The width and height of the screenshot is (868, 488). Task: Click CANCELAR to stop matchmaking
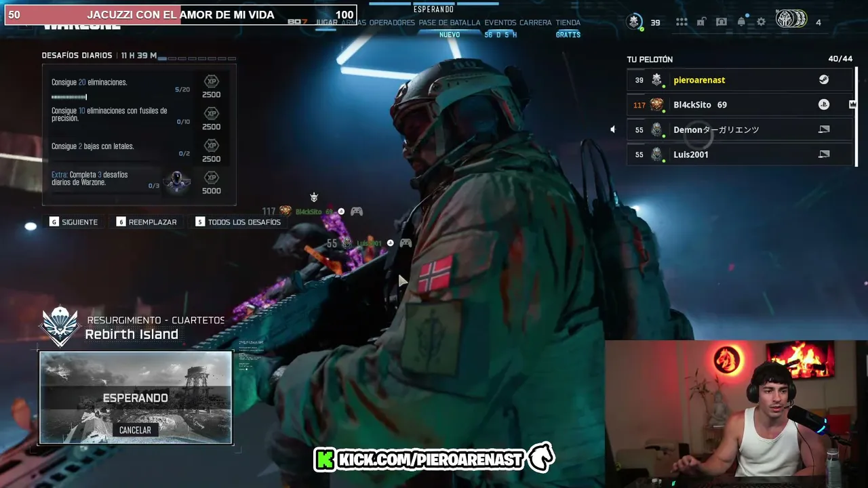pyautogui.click(x=135, y=430)
